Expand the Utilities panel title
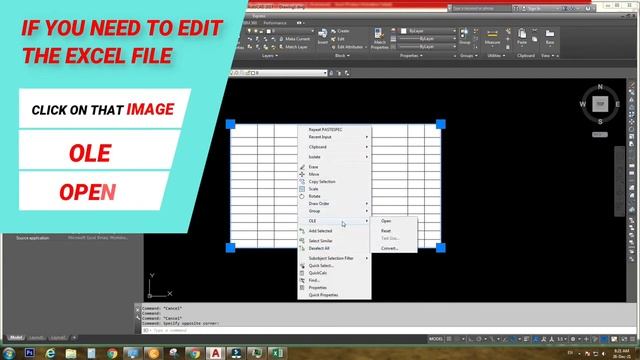640x360 pixels. (496, 56)
